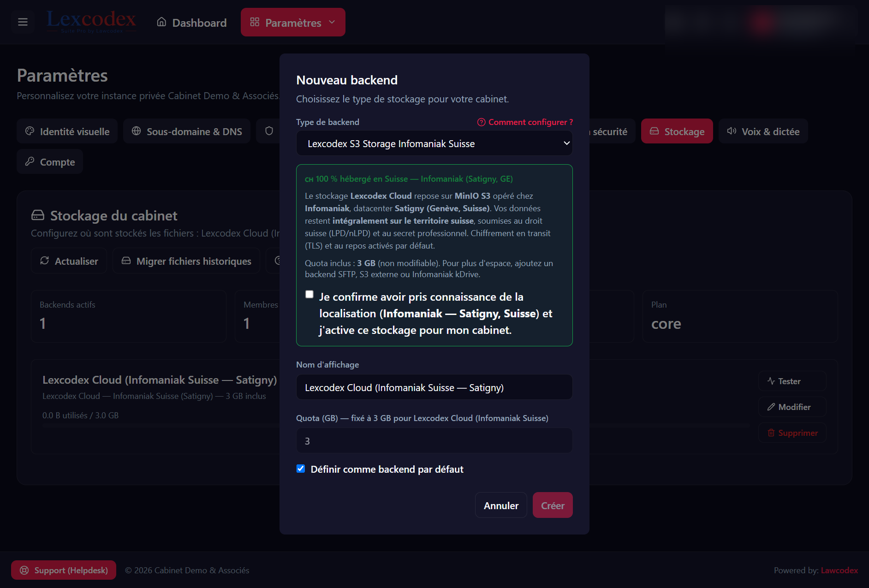869x588 pixels.
Task: Switch to Sous-domaine & DNS tab
Action: [x=187, y=131]
